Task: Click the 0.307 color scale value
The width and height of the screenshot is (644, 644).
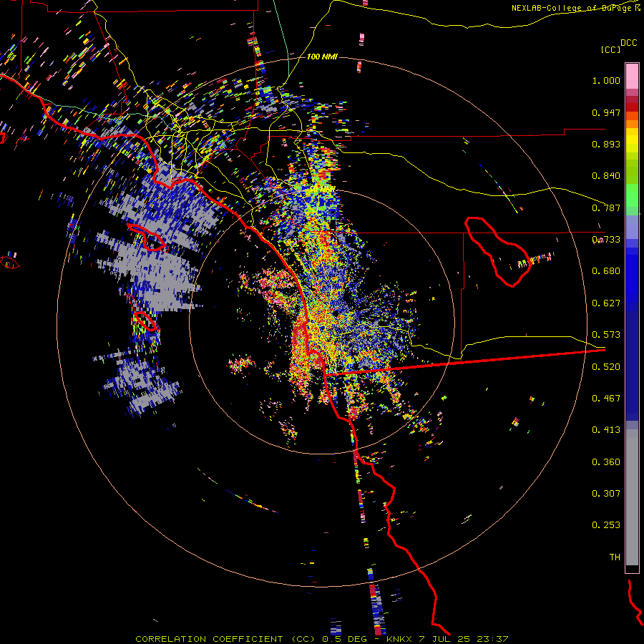Action: click(x=606, y=494)
